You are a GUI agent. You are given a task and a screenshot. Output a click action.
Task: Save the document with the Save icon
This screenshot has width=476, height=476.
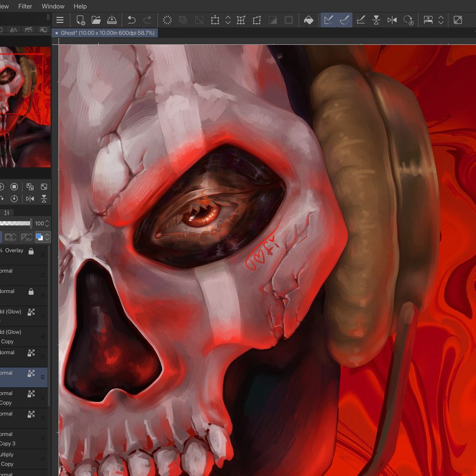click(112, 20)
